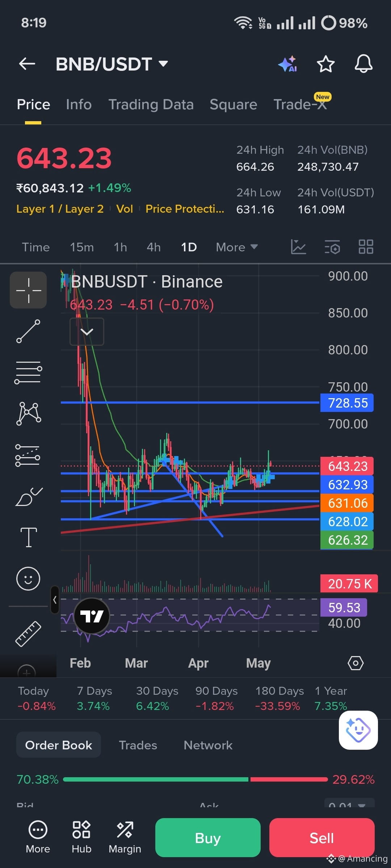
Task: Tap the 20.75 K volume label
Action: tap(349, 584)
